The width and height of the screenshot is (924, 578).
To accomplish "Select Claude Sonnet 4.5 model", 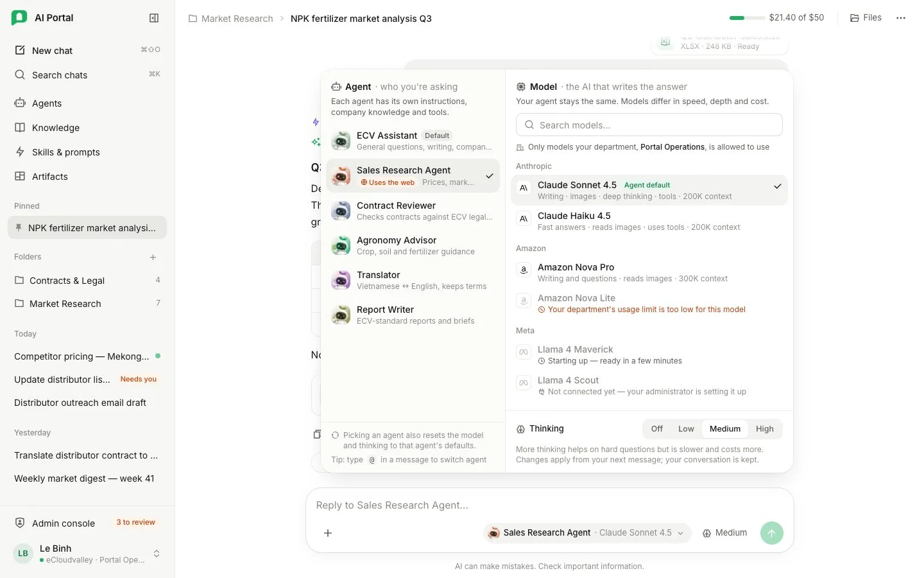I will click(x=649, y=190).
